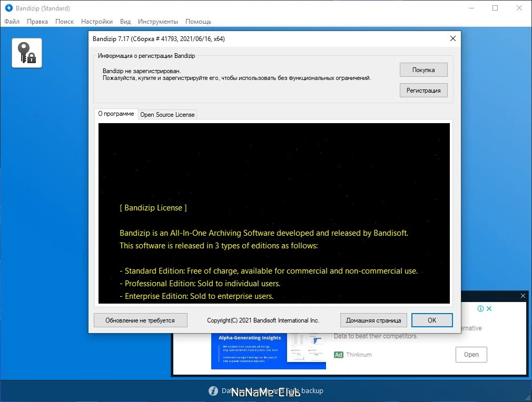Click the Professional Edition license line
This screenshot has width=532, height=402.
[x=200, y=284]
